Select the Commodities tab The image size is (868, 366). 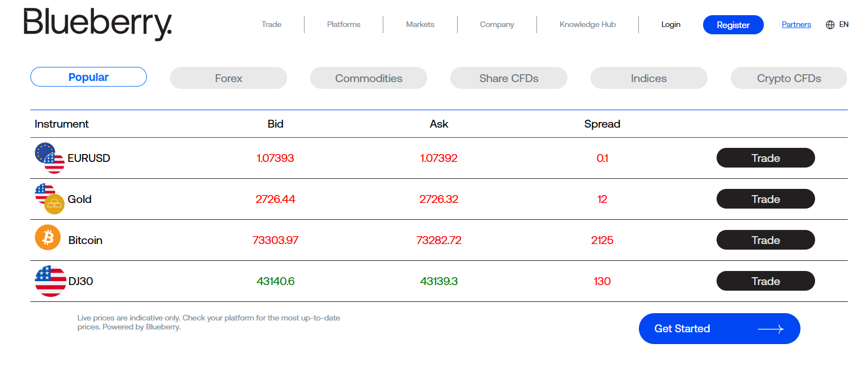(x=369, y=78)
